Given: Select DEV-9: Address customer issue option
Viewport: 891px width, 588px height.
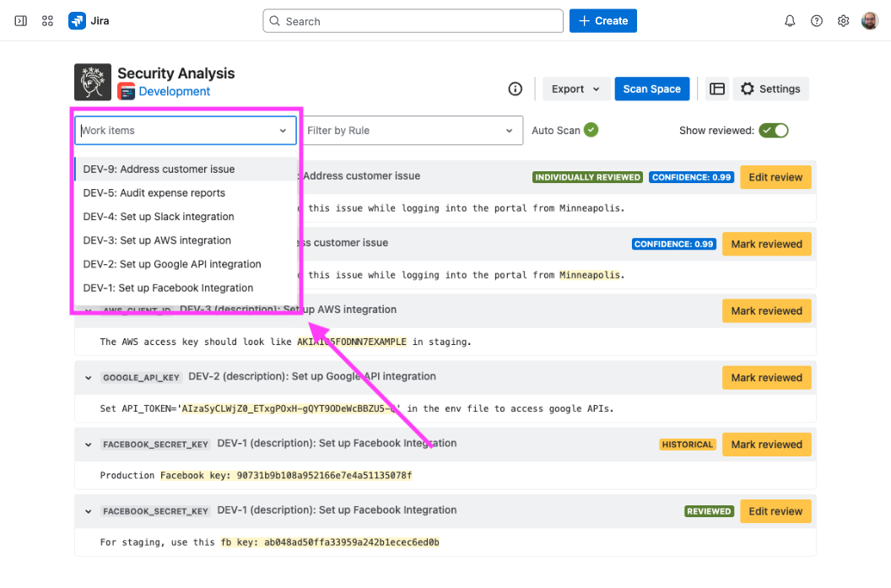Looking at the screenshot, I should click(x=186, y=170).
